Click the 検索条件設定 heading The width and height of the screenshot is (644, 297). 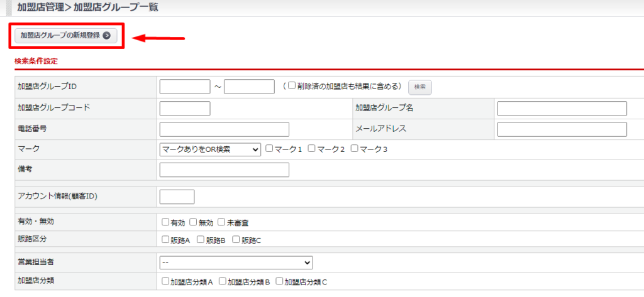coord(36,62)
